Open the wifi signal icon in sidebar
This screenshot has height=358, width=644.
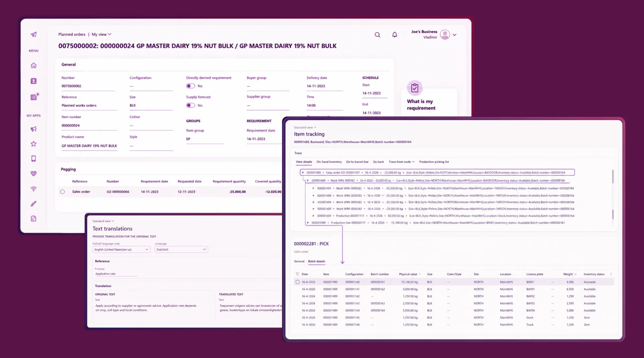coord(34,189)
